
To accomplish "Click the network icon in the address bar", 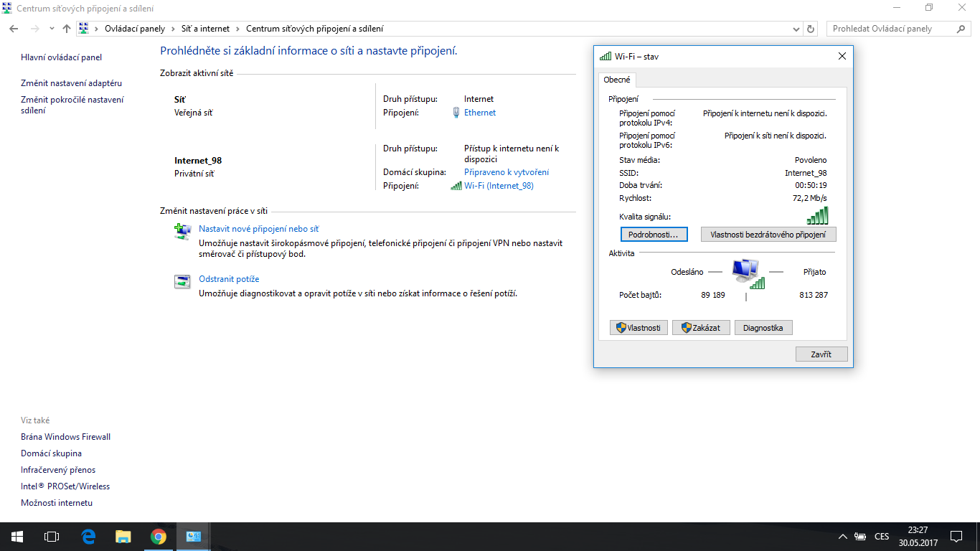I will pyautogui.click(x=83, y=29).
